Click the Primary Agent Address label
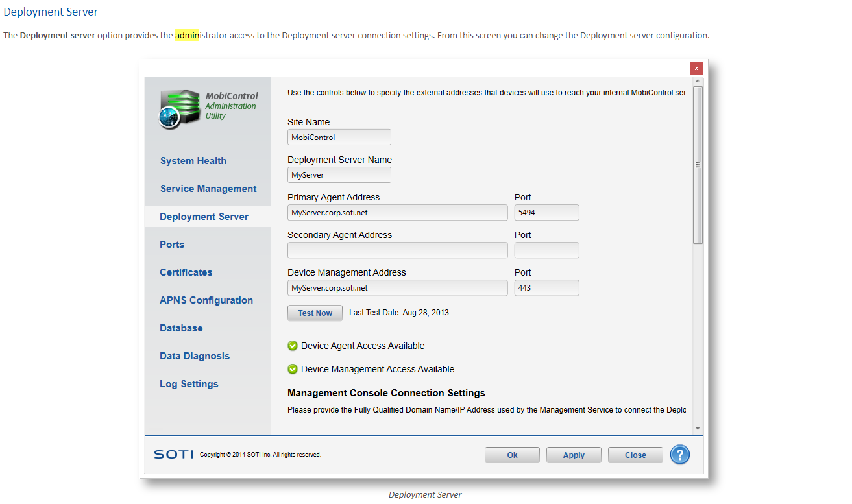The width and height of the screenshot is (852, 504). [334, 197]
